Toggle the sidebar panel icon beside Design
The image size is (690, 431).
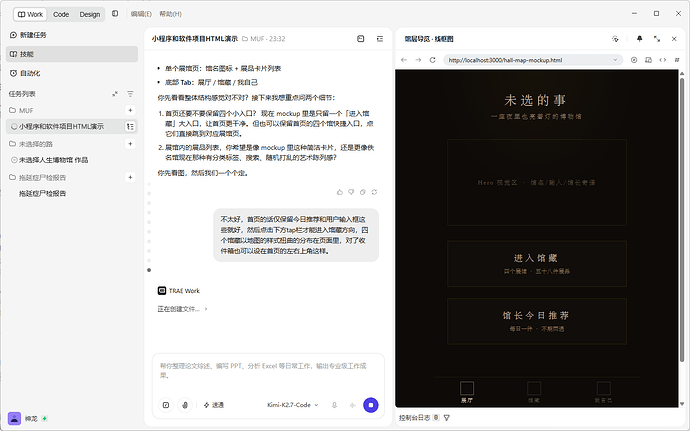pos(115,14)
